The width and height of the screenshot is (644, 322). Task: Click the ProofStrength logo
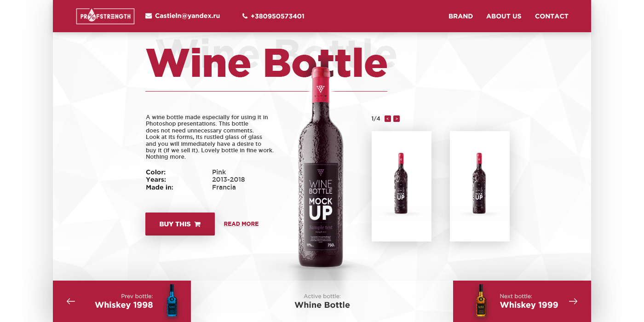[105, 16]
